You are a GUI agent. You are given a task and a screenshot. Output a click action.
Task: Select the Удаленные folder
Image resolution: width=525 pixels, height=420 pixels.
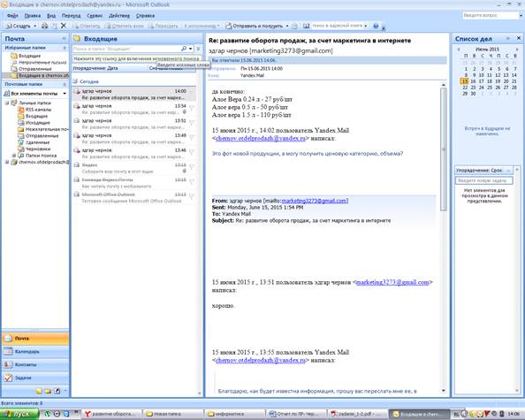(37, 142)
